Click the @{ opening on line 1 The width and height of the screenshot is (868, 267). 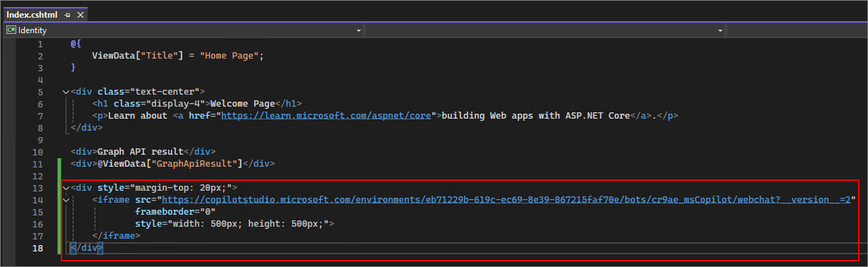point(76,44)
